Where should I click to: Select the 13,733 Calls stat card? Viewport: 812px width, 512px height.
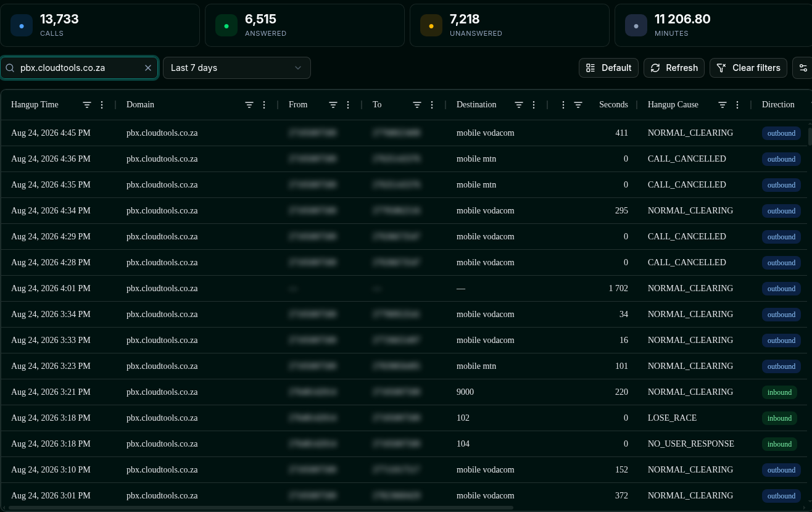100,25
